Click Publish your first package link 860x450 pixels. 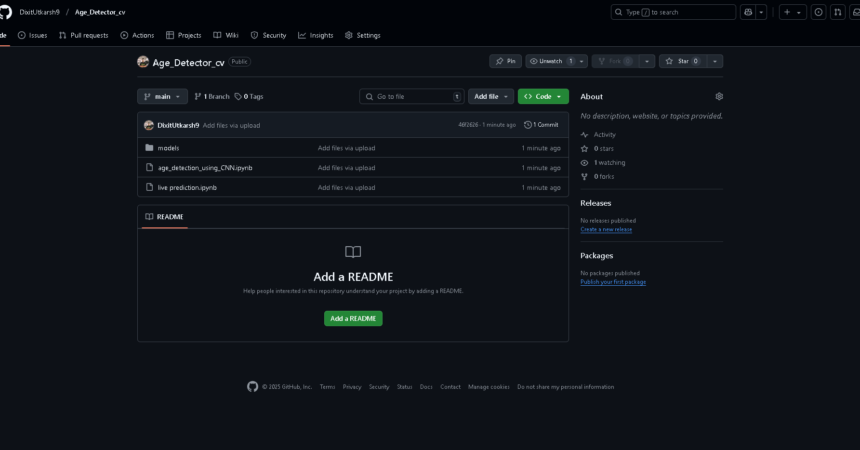(613, 282)
